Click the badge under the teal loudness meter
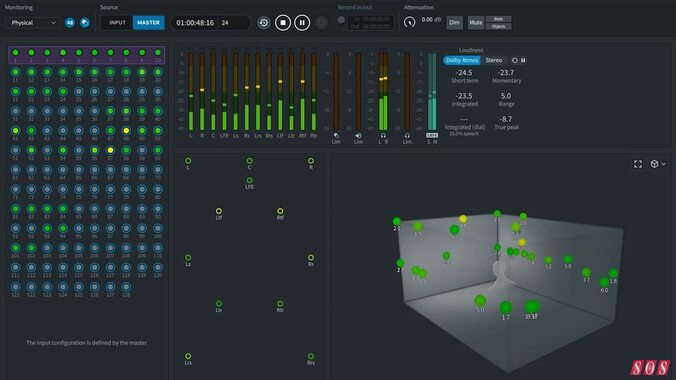The image size is (676, 380). (432, 135)
